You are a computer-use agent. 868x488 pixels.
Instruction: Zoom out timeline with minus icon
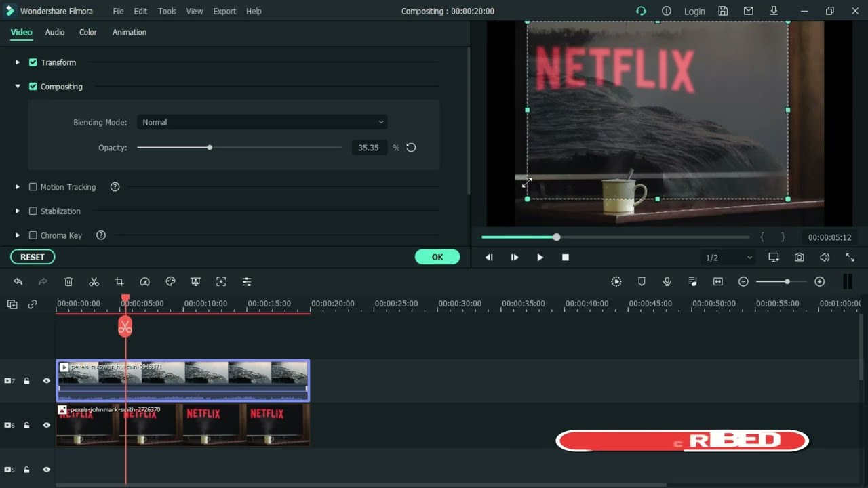coord(743,281)
